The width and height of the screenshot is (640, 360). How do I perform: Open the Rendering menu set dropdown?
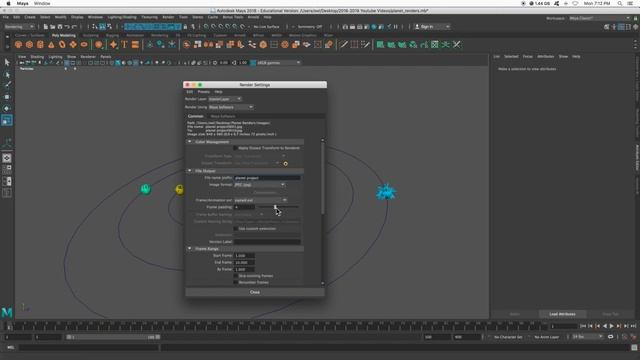[x=19, y=27]
